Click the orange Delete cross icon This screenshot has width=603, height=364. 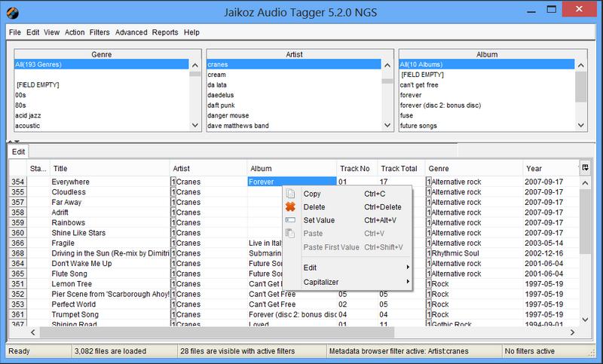tap(290, 206)
